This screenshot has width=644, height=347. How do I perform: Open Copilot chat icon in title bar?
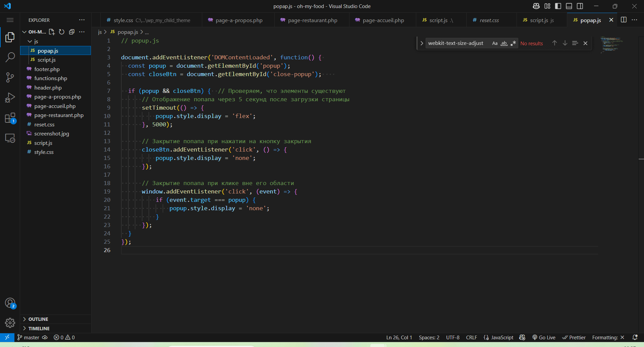pyautogui.click(x=536, y=6)
